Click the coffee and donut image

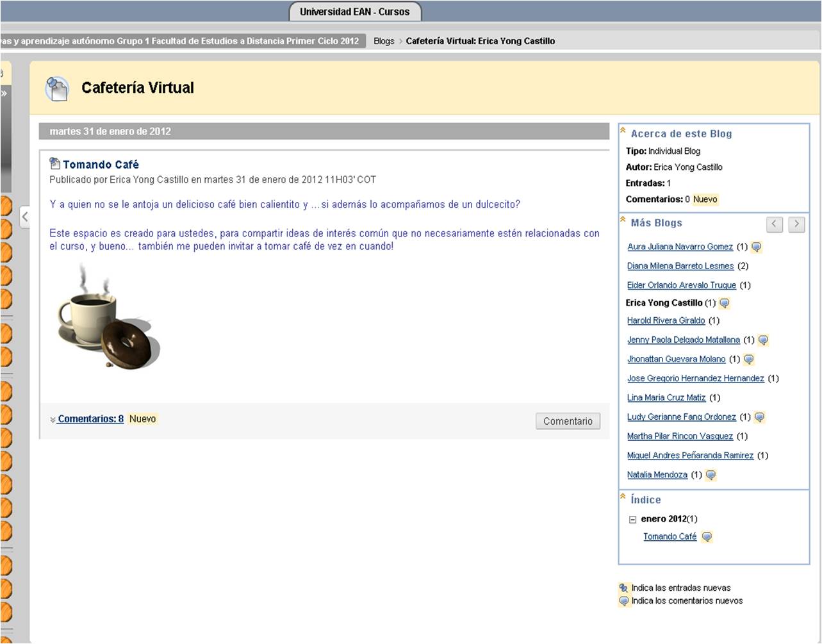(x=108, y=318)
